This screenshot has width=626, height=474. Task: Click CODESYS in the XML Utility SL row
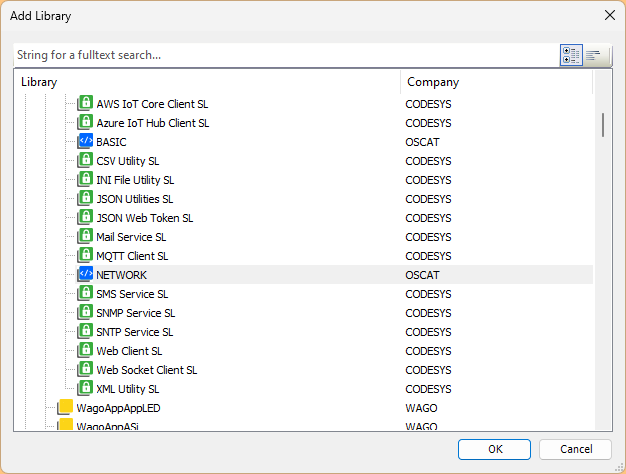pyautogui.click(x=428, y=389)
